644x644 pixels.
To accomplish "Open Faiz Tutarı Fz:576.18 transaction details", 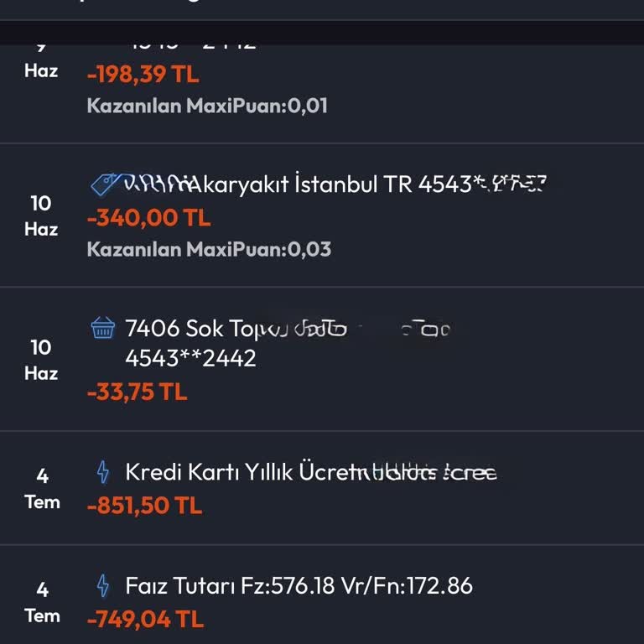I will pyautogui.click(x=299, y=585).
